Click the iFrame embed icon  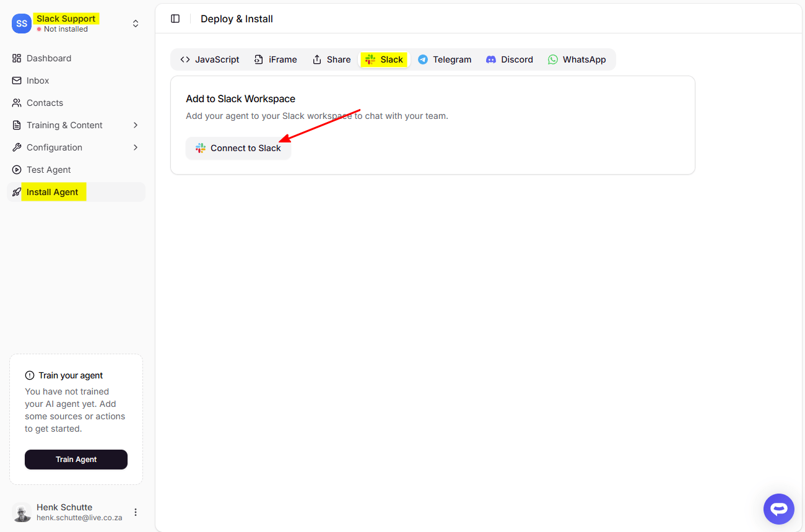(259, 59)
